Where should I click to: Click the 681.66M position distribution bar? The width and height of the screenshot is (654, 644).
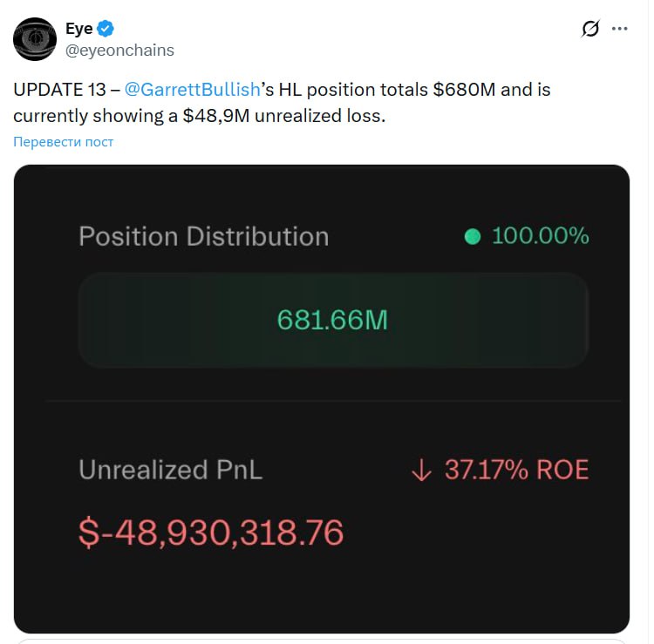(x=332, y=320)
